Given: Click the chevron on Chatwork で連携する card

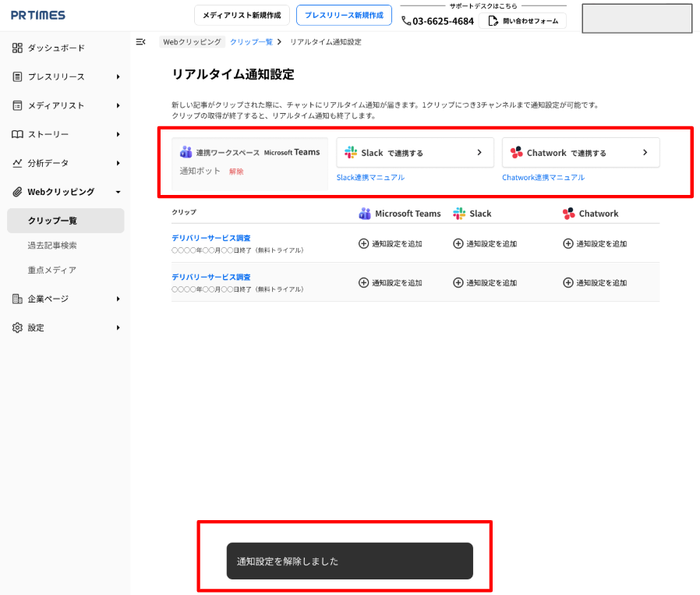Looking at the screenshot, I should click(645, 152).
